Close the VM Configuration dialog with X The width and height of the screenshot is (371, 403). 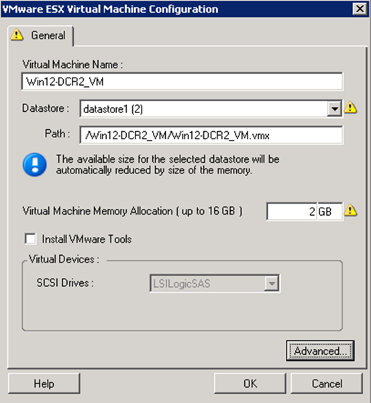(360, 8)
